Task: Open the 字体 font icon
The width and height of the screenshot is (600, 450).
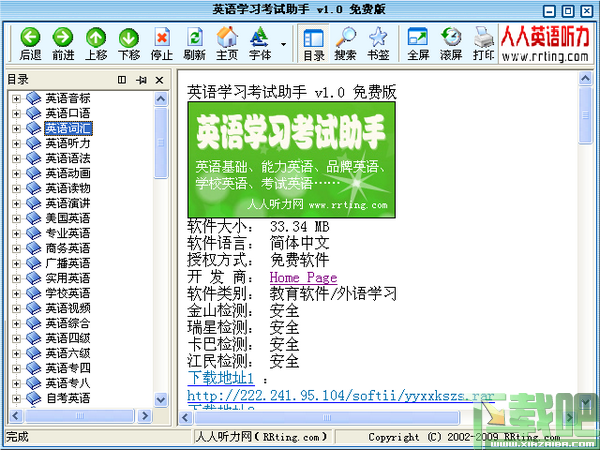Action: pos(260,37)
